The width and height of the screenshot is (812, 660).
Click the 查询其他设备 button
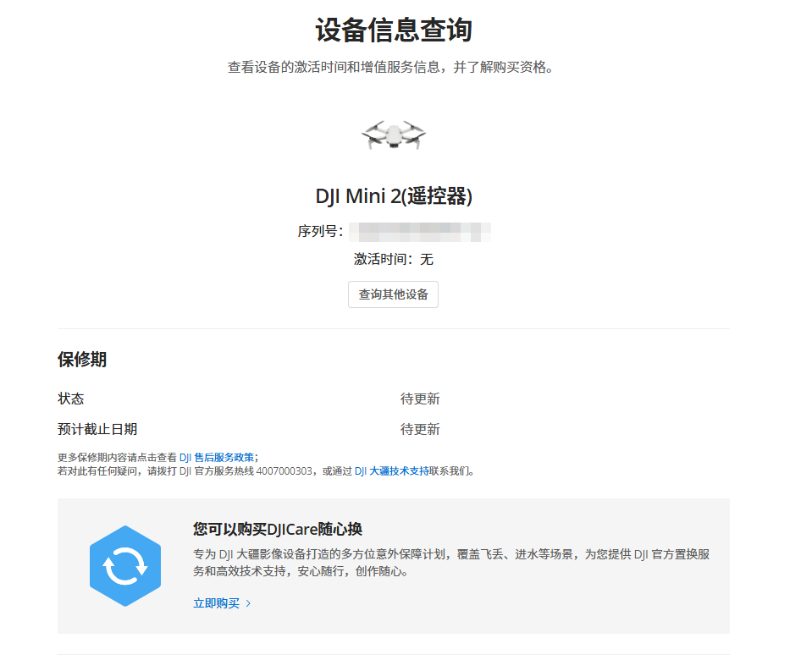click(393, 294)
